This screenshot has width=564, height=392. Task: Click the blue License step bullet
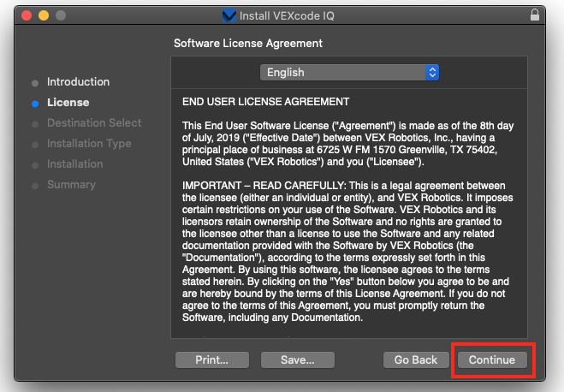pyautogui.click(x=35, y=104)
